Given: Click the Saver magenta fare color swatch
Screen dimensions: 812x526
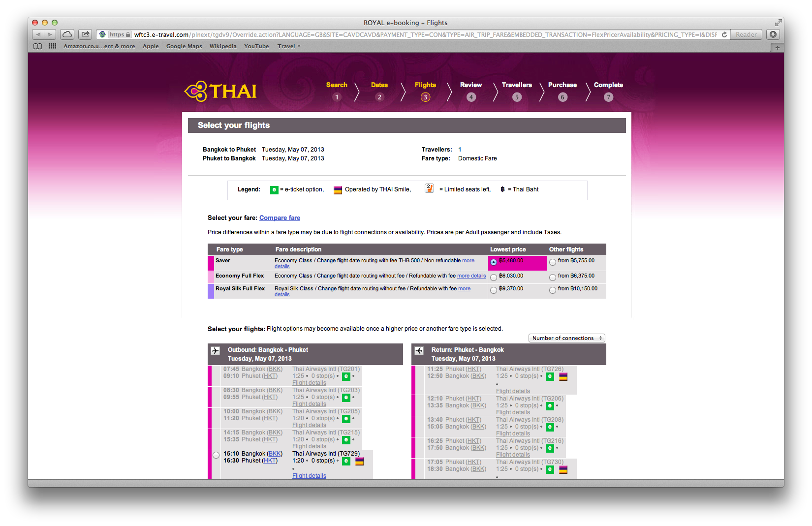Looking at the screenshot, I should pyautogui.click(x=211, y=263).
